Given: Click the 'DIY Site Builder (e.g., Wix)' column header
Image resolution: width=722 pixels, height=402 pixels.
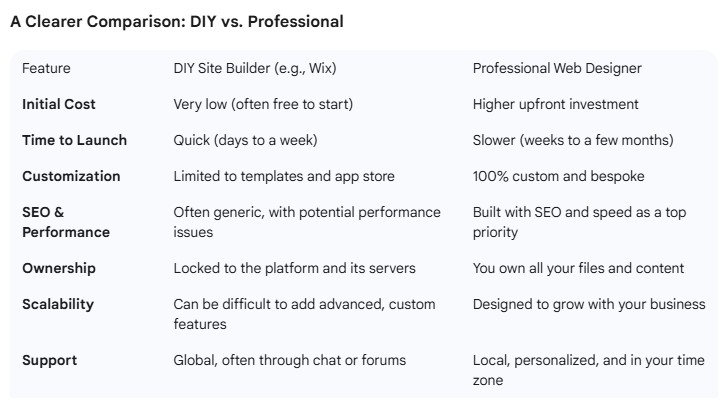Looking at the screenshot, I should 255,68.
